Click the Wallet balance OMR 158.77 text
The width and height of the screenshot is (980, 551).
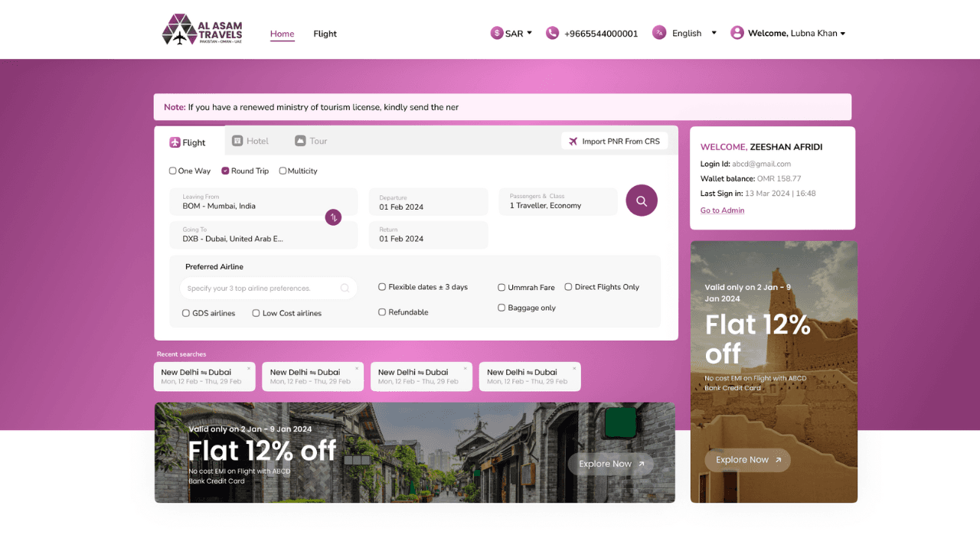pyautogui.click(x=750, y=178)
